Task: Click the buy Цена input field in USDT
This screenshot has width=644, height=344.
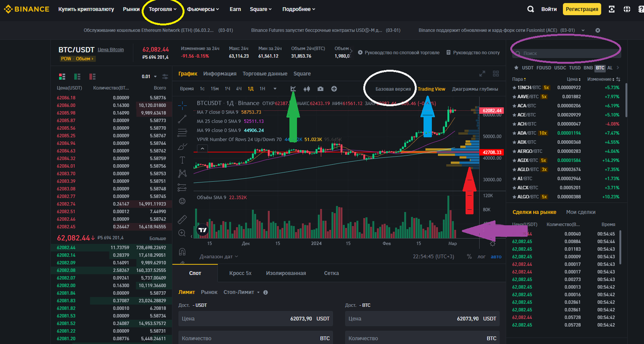Action: tap(256, 318)
